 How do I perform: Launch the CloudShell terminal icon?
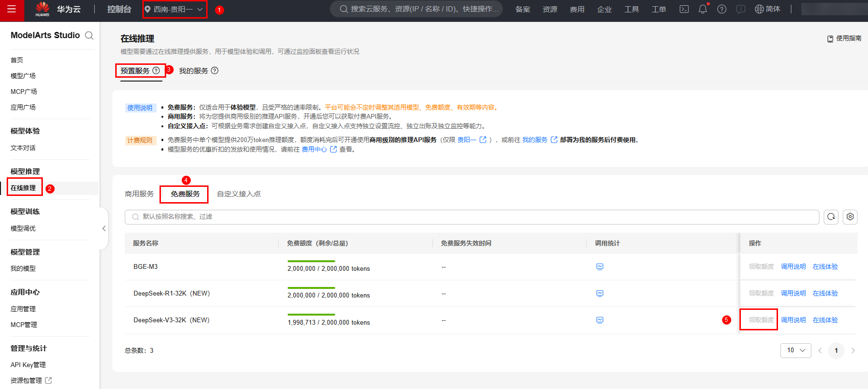[x=684, y=9]
